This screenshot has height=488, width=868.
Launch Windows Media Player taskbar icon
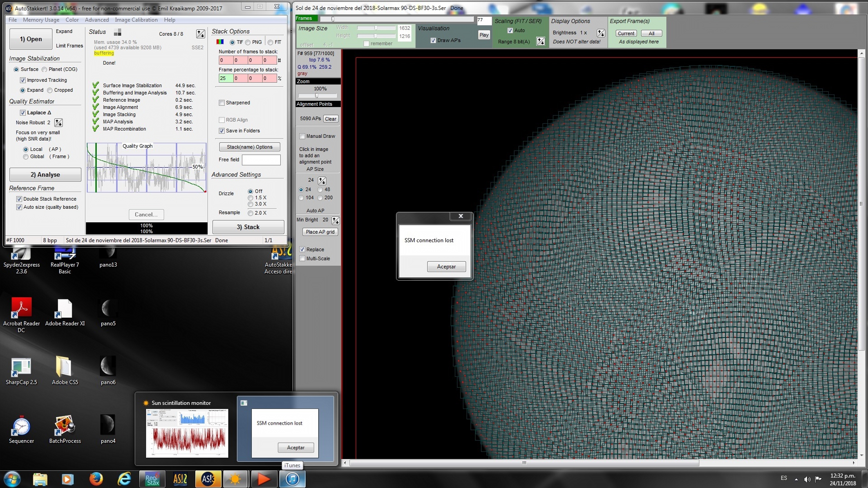click(67, 479)
